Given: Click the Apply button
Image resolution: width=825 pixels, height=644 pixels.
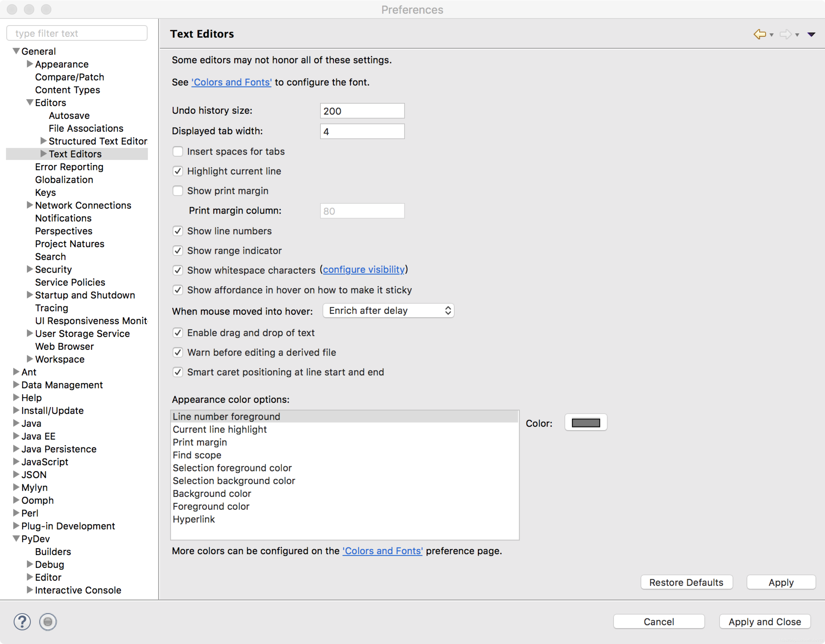Looking at the screenshot, I should click(x=781, y=582).
